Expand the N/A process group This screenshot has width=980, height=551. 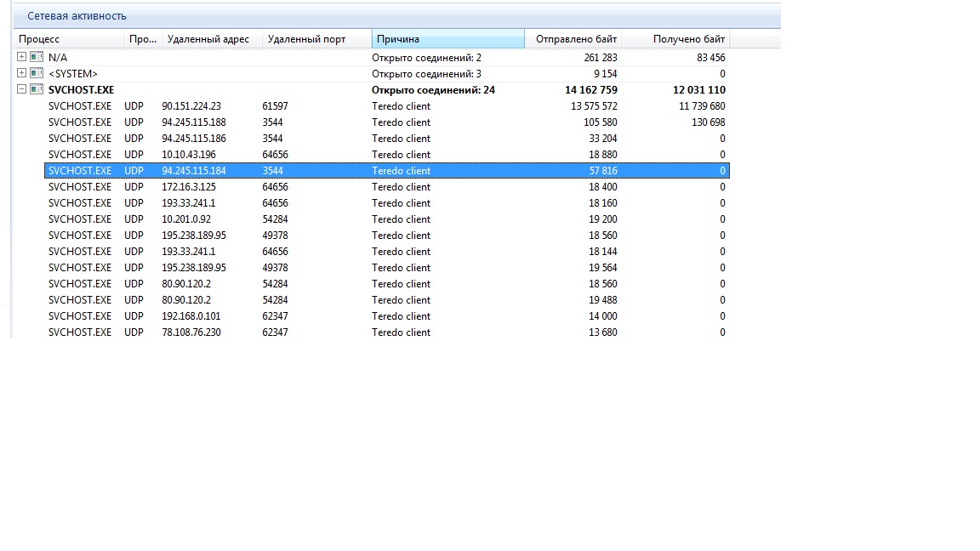click(x=21, y=57)
